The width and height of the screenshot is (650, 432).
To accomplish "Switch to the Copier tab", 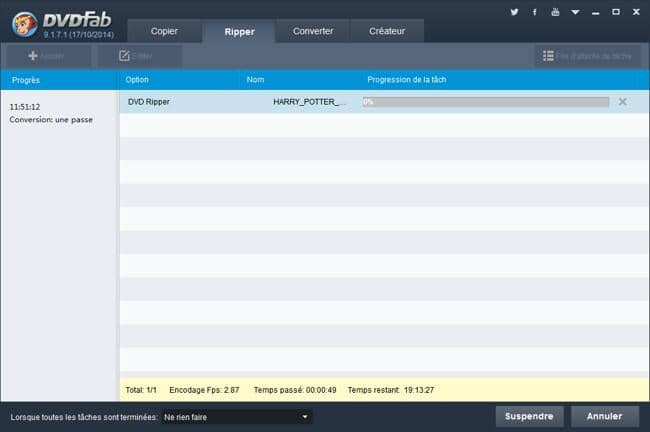I will [164, 31].
